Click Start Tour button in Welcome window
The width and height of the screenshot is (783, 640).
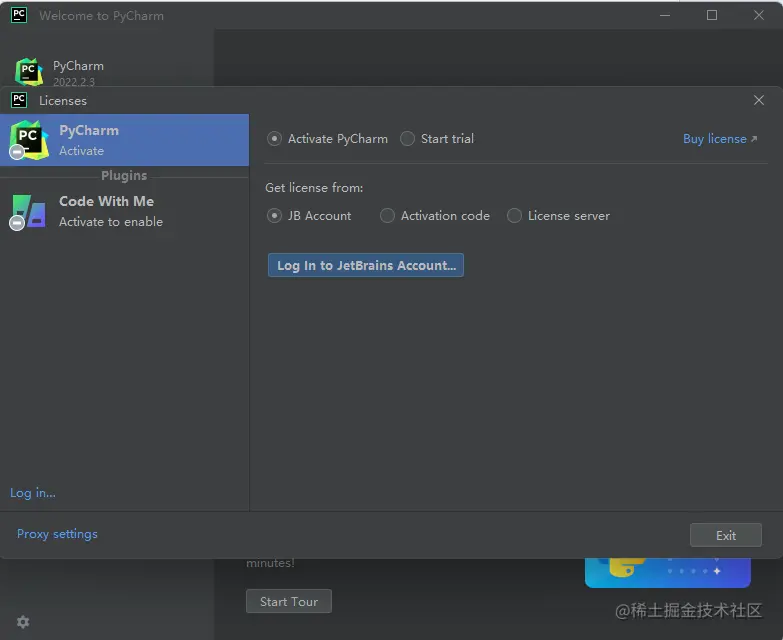click(289, 602)
